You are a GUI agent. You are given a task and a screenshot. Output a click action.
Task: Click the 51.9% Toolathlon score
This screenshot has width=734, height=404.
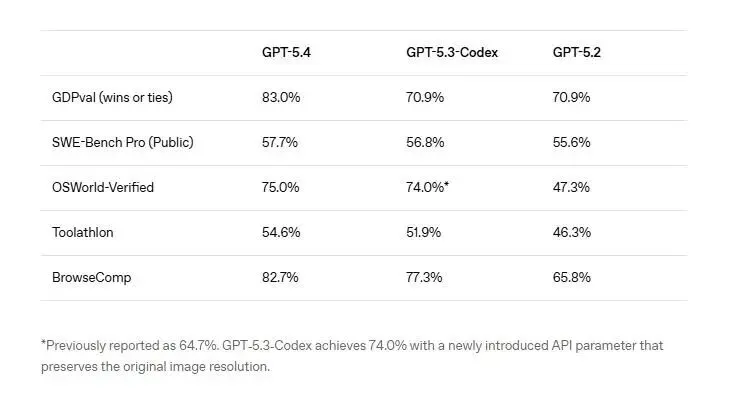pyautogui.click(x=423, y=232)
